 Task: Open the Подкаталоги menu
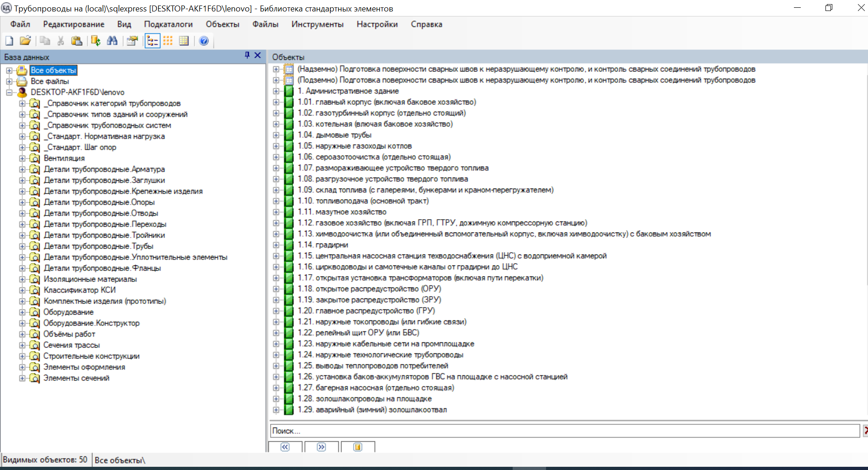coord(168,24)
